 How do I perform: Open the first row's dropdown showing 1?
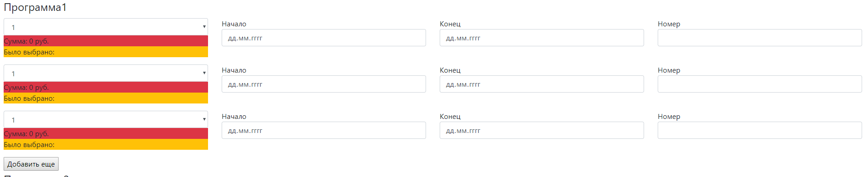point(105,27)
